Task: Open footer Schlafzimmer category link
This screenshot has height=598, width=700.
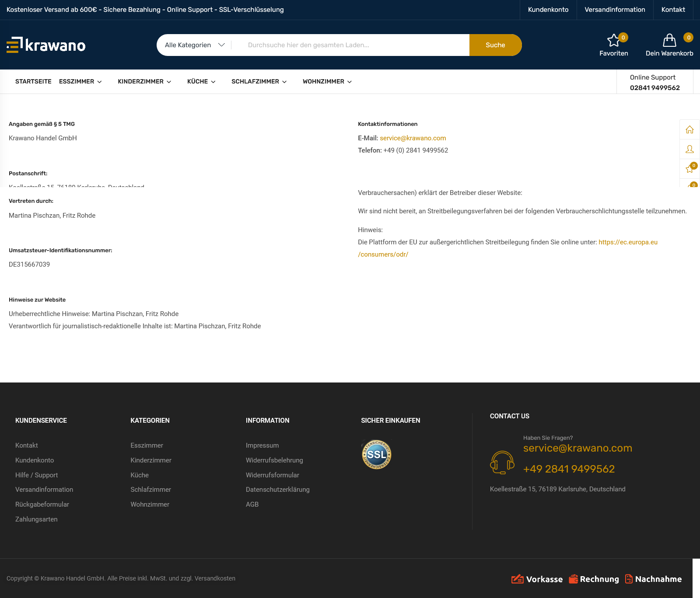Action: coord(150,490)
